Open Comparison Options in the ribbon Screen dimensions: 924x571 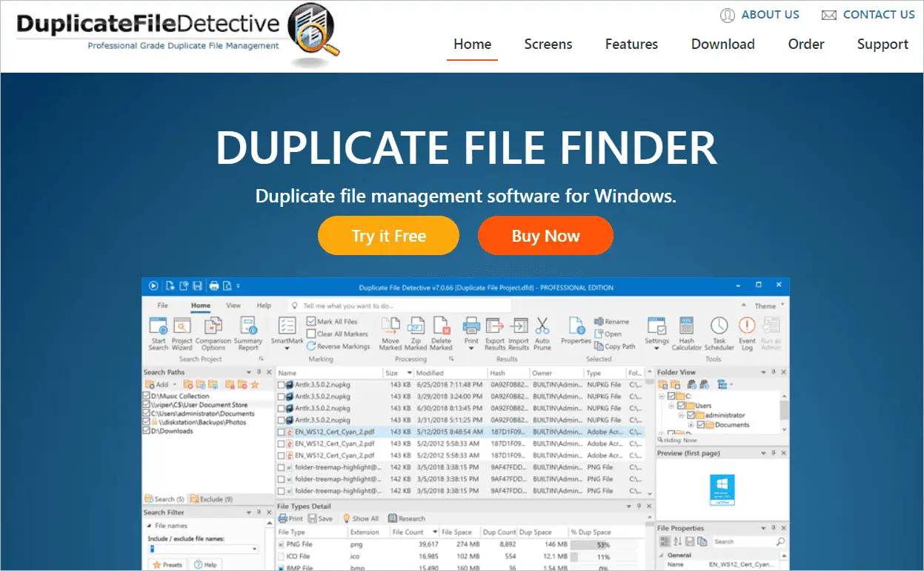(x=213, y=333)
